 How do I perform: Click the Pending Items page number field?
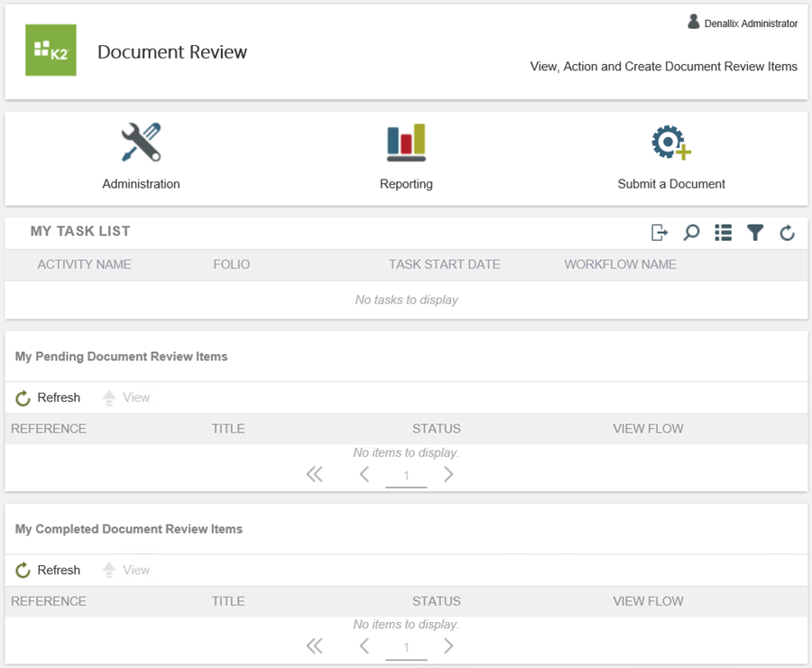[406, 476]
